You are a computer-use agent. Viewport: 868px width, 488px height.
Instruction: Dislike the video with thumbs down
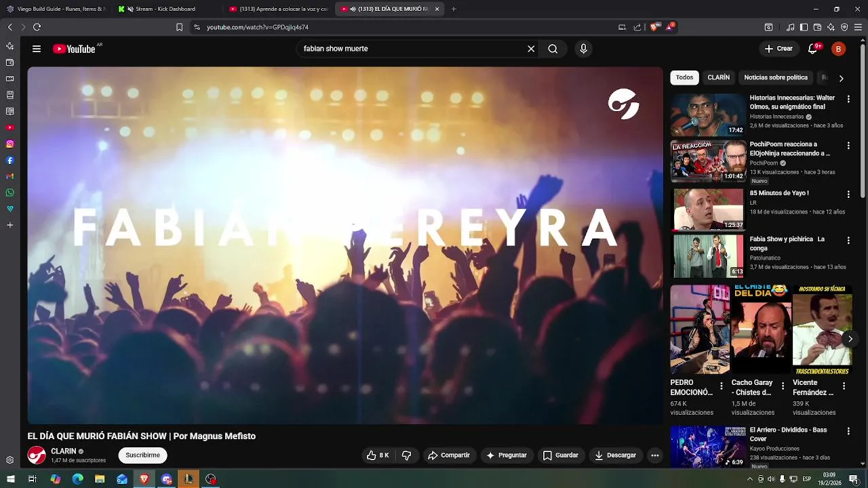pos(407,455)
